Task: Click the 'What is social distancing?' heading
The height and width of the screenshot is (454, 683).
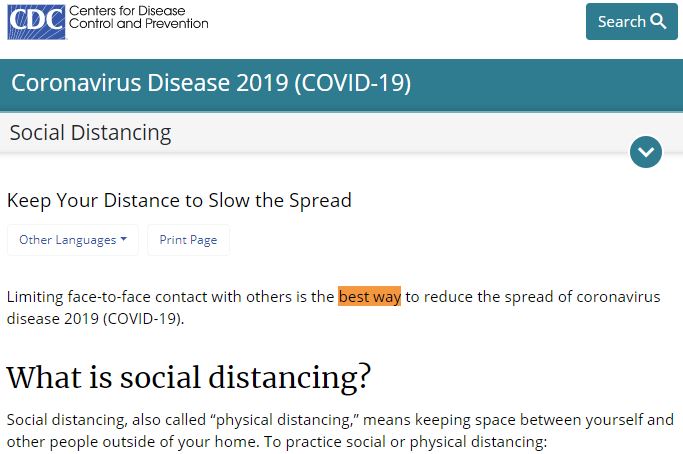Action: pyautogui.click(x=189, y=377)
